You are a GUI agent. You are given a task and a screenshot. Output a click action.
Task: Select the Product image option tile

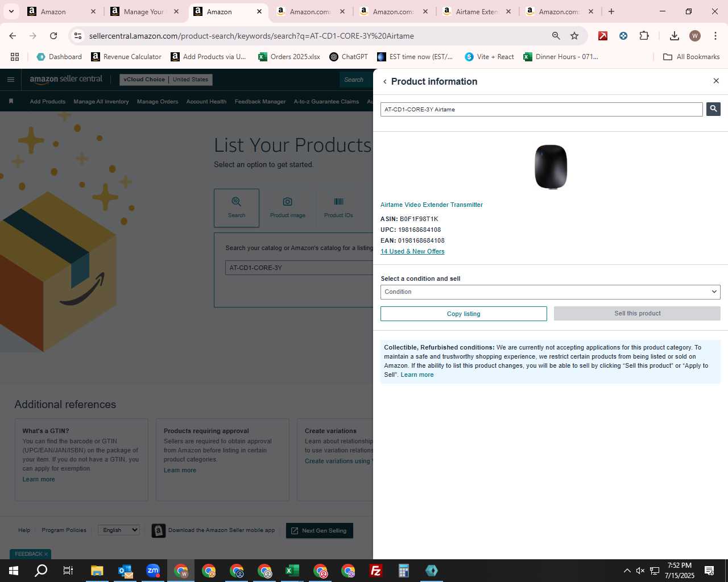[288, 208]
